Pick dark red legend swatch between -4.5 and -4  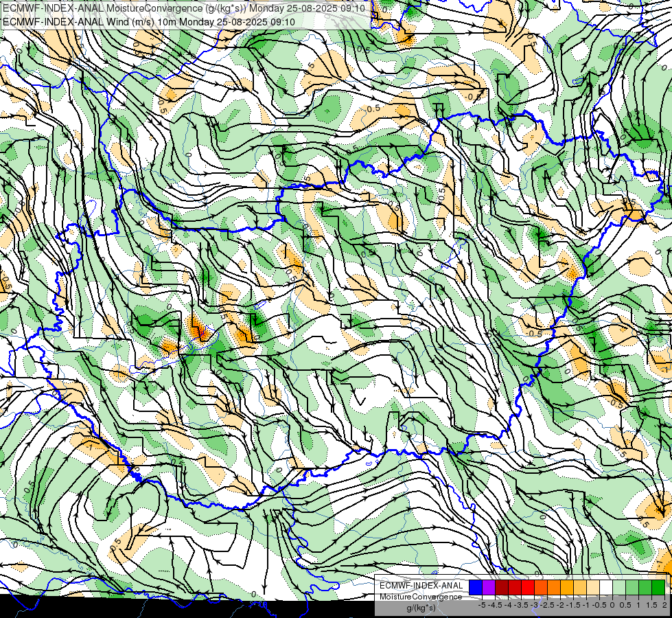(x=502, y=587)
